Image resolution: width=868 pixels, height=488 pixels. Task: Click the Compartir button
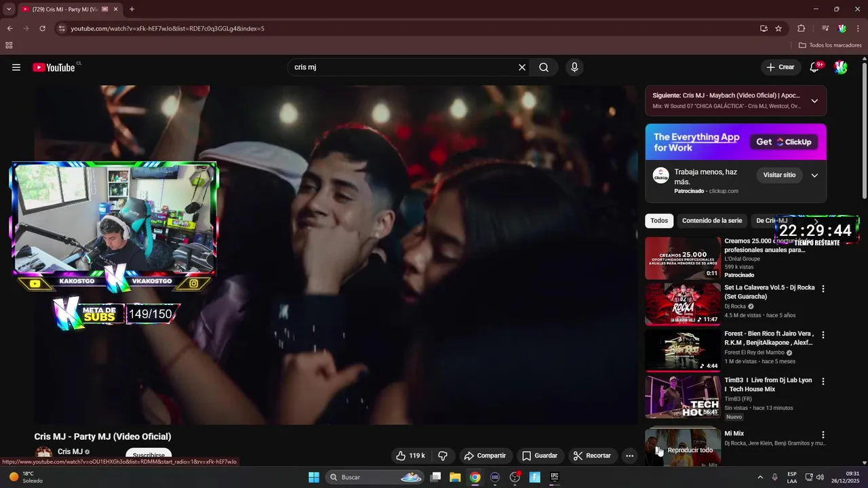(485, 455)
